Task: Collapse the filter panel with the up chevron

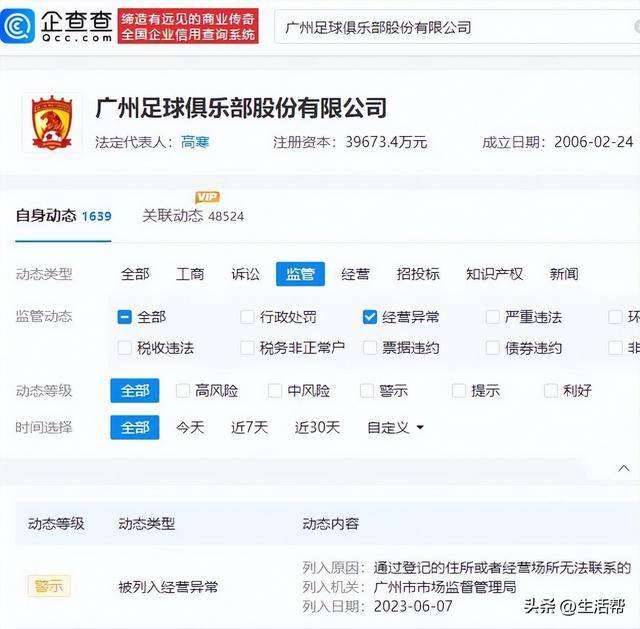Action: click(623, 468)
